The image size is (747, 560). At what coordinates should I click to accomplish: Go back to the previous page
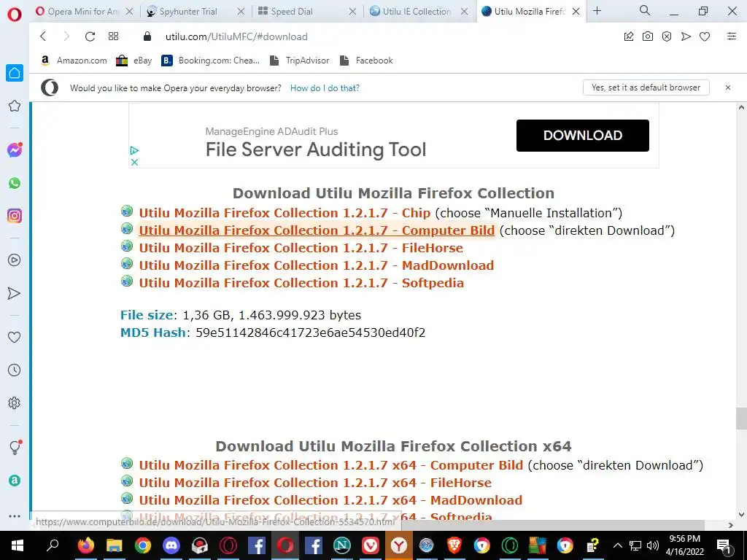[x=43, y=36]
